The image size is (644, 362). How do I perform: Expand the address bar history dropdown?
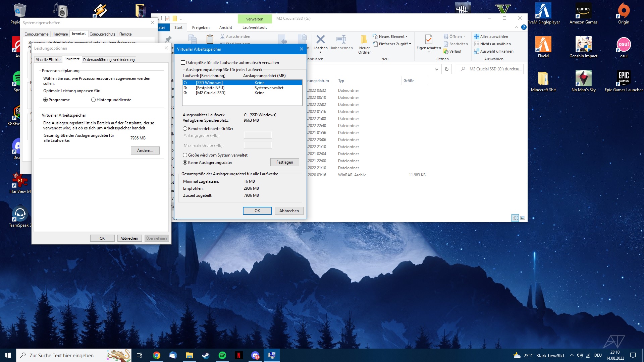tap(436, 69)
